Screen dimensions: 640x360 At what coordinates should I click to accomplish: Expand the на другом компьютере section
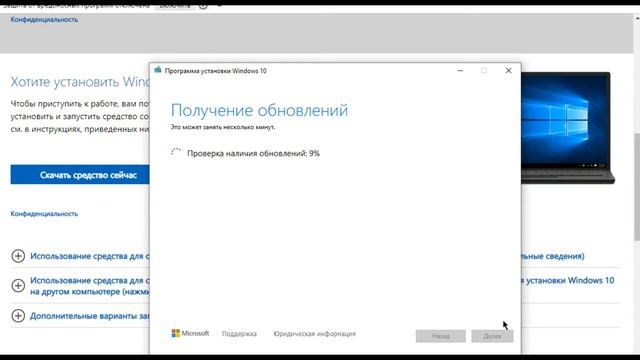(18, 285)
